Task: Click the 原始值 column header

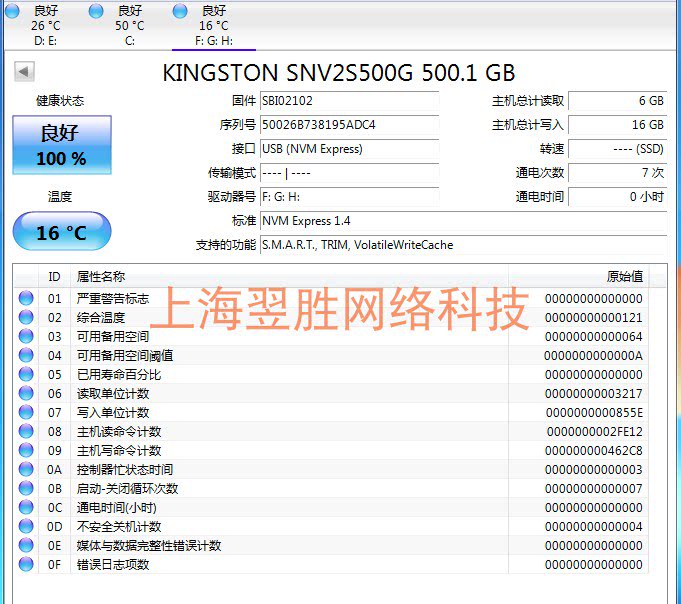Action: click(x=579, y=276)
